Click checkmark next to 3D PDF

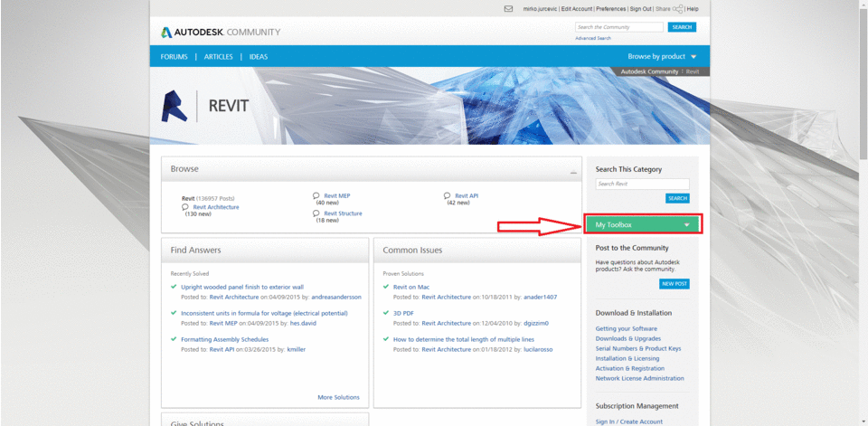pyautogui.click(x=386, y=312)
